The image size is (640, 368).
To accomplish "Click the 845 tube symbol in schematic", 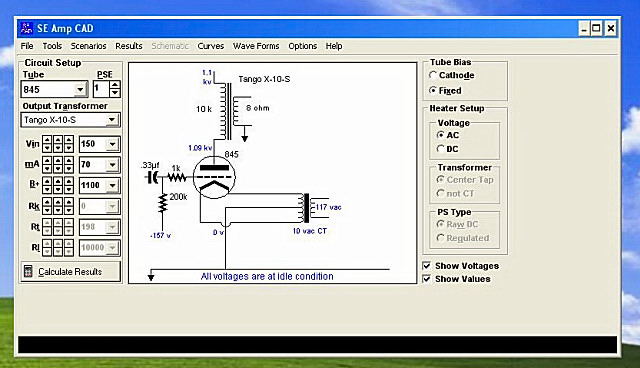I will (x=214, y=177).
